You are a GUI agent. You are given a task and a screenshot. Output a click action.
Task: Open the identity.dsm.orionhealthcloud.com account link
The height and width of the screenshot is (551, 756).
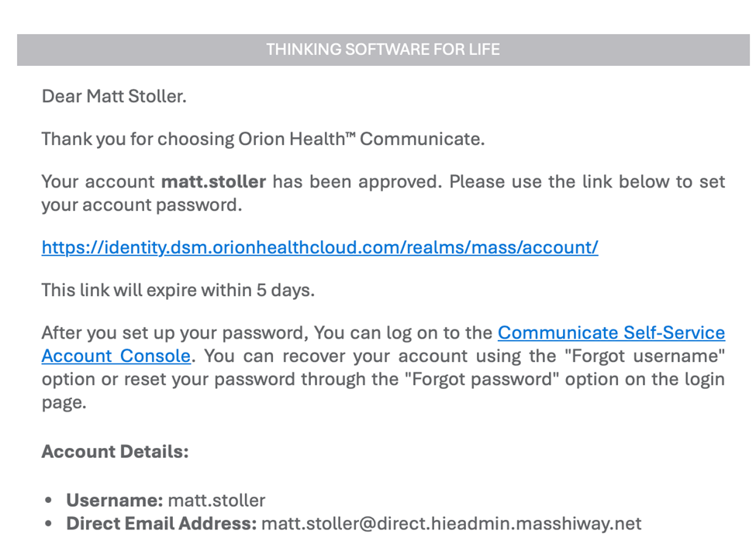tap(319, 248)
